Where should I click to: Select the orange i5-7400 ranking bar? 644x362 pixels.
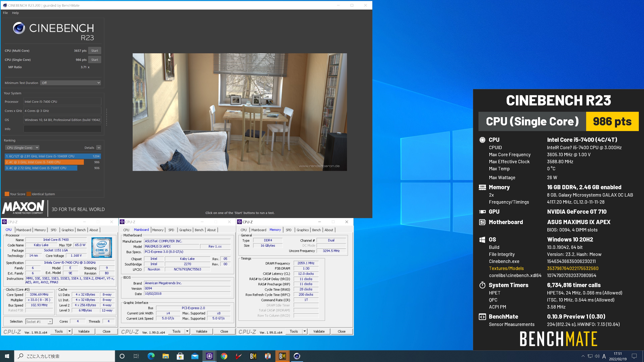(44, 162)
